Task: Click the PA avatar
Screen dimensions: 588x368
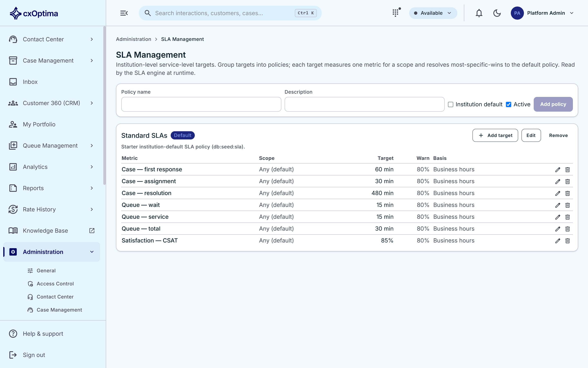Action: tap(517, 13)
